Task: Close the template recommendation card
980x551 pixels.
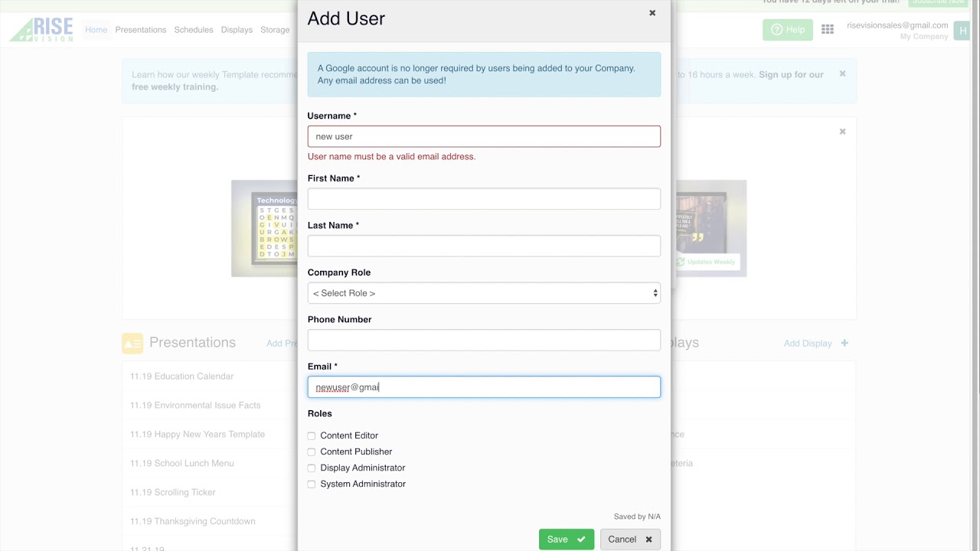Action: pyautogui.click(x=842, y=132)
